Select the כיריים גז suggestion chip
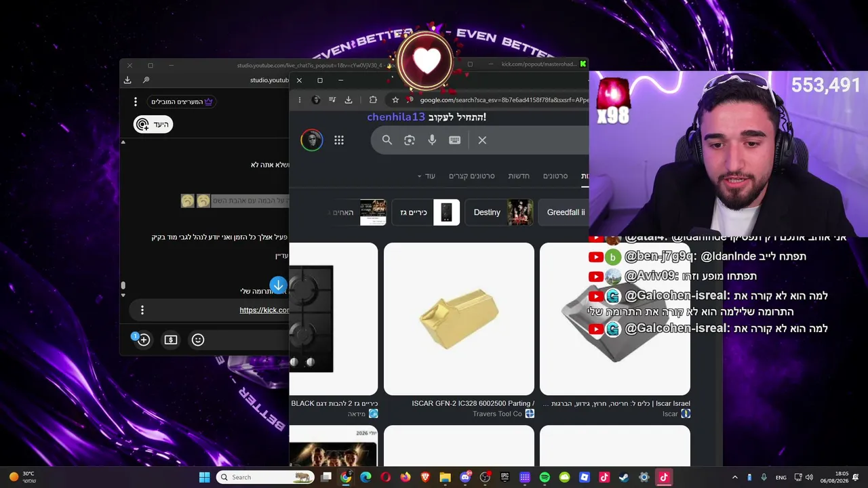868x488 pixels. [x=426, y=212]
